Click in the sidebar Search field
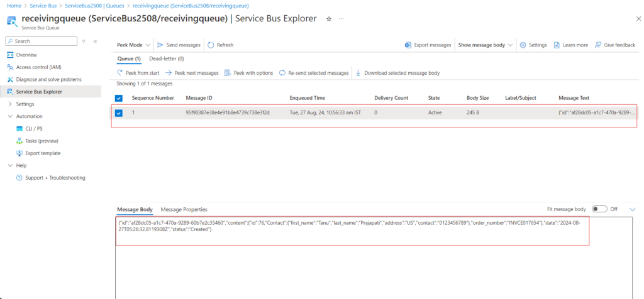Screen dimensions: 644x299 pyautogui.click(x=41, y=41)
